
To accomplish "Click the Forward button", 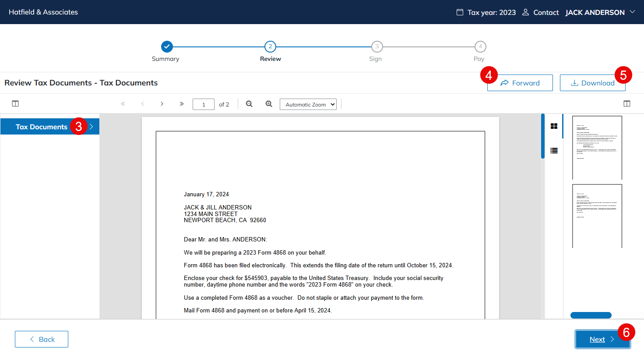I will (520, 83).
